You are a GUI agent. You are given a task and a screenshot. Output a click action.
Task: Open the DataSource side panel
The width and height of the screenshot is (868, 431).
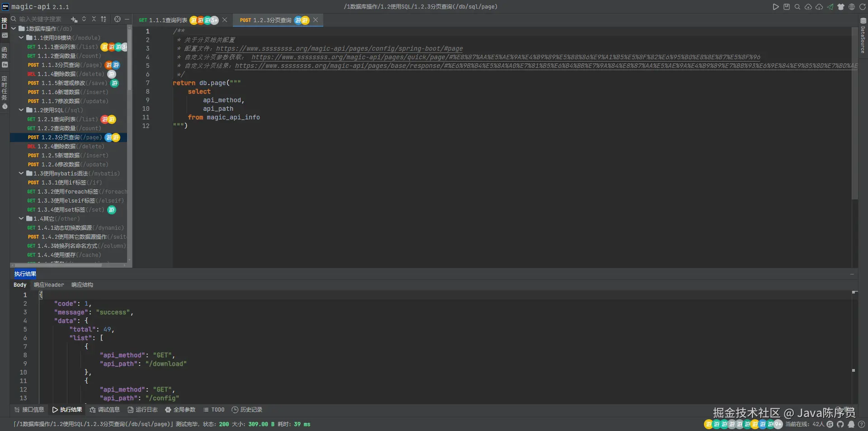863,36
